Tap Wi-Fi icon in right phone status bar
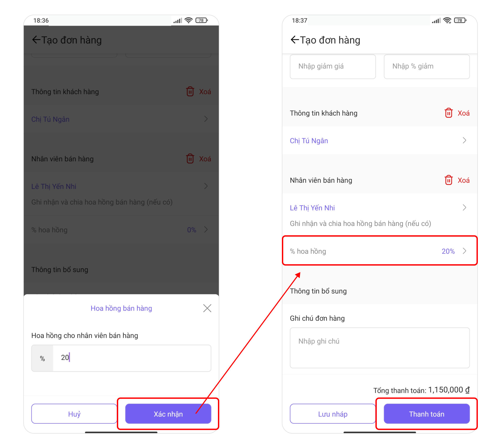This screenshot has width=503, height=448. [447, 20]
